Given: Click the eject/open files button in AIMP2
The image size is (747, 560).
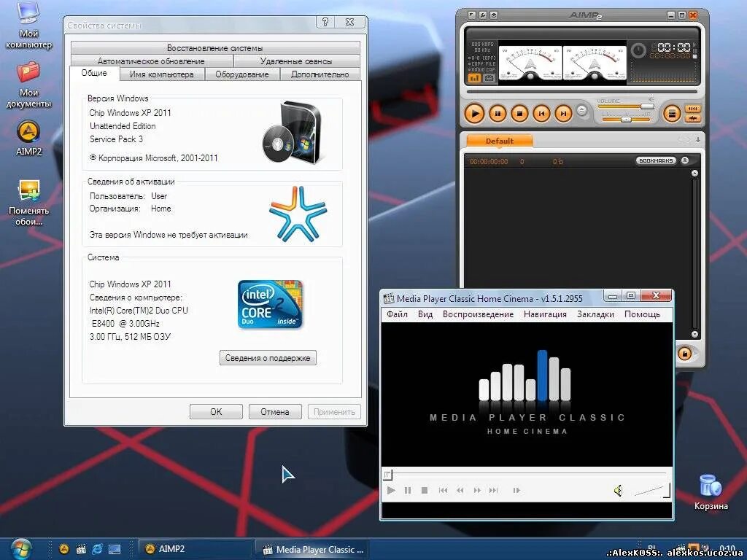Looking at the screenshot, I should click(x=581, y=111).
